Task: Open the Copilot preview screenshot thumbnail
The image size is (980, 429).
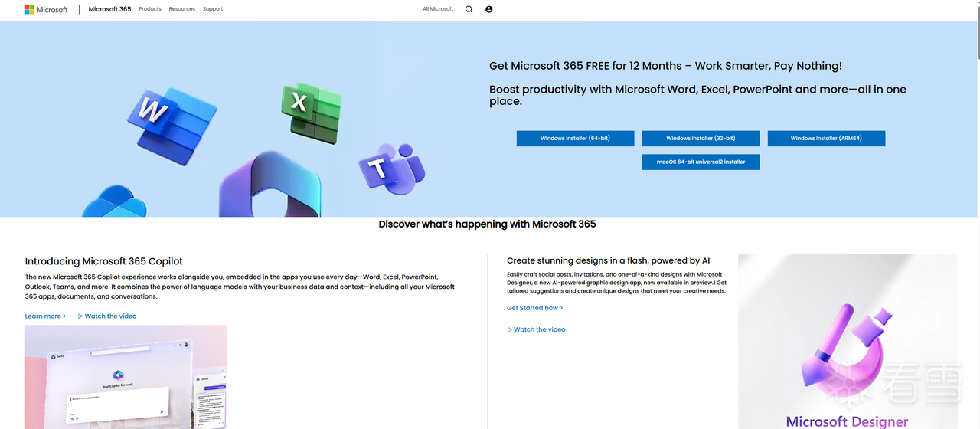Action: point(126,377)
